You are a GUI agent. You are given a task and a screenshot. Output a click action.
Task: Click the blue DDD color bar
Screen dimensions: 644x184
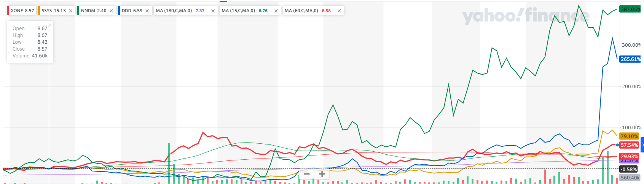(119, 11)
